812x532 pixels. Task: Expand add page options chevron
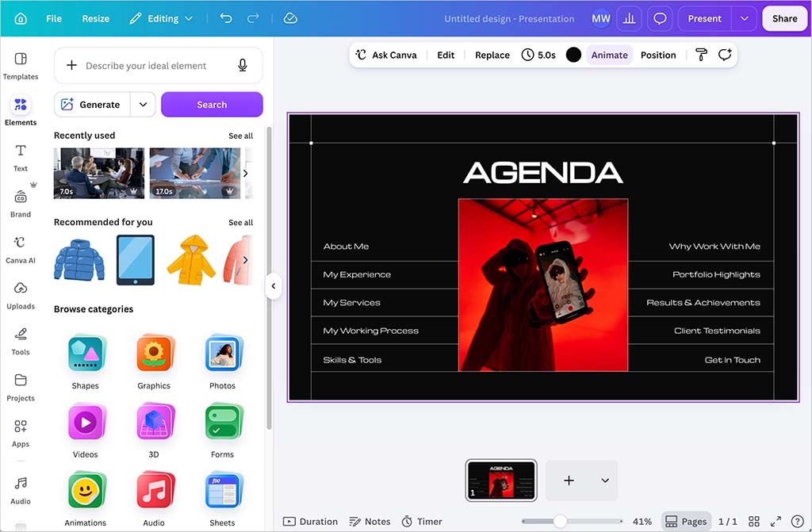coord(605,480)
